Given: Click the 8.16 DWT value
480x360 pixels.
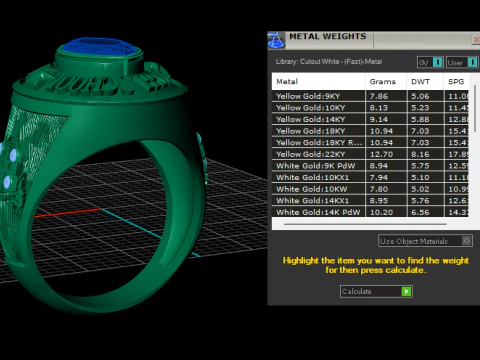Looking at the screenshot, I should [x=420, y=154].
